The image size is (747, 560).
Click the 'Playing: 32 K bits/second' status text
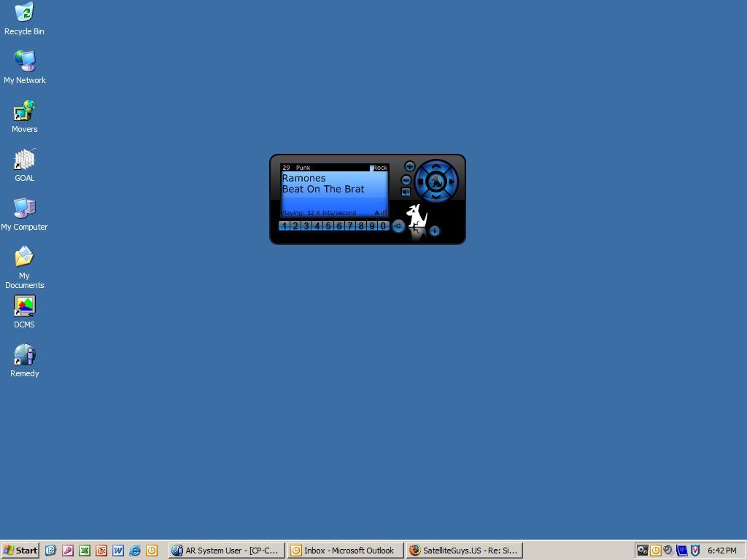[319, 213]
